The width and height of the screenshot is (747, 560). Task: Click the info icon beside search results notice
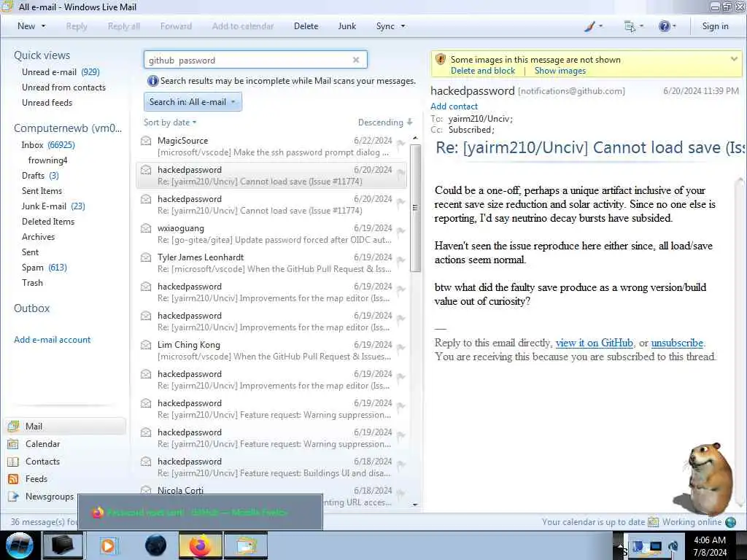(x=153, y=81)
